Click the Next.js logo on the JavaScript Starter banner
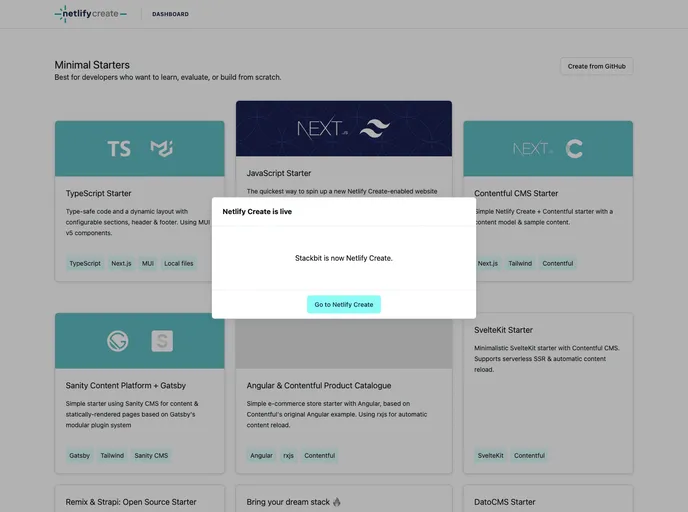 322,129
